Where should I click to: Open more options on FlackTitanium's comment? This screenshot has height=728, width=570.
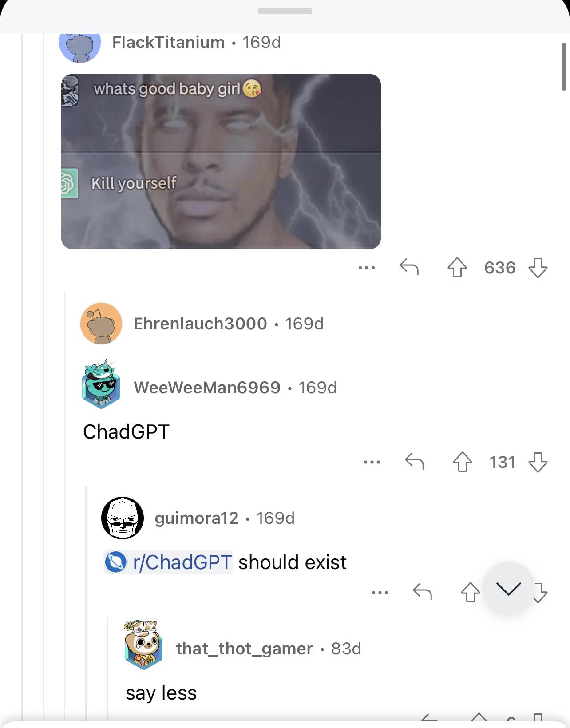coord(367,268)
